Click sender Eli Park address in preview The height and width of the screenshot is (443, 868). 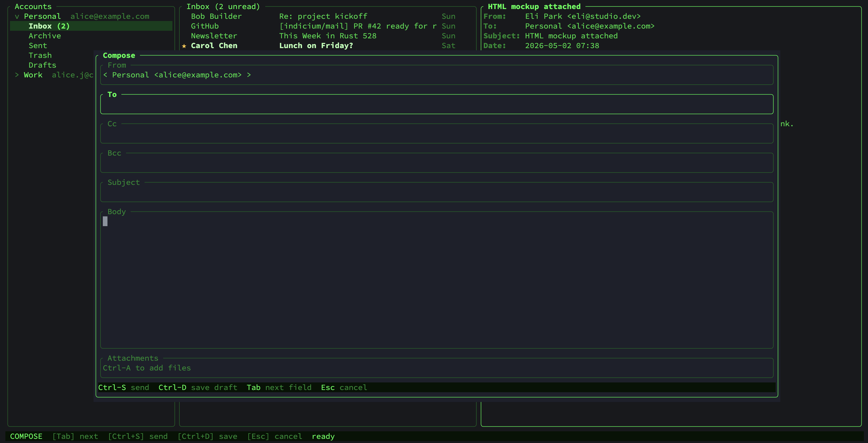tap(583, 17)
